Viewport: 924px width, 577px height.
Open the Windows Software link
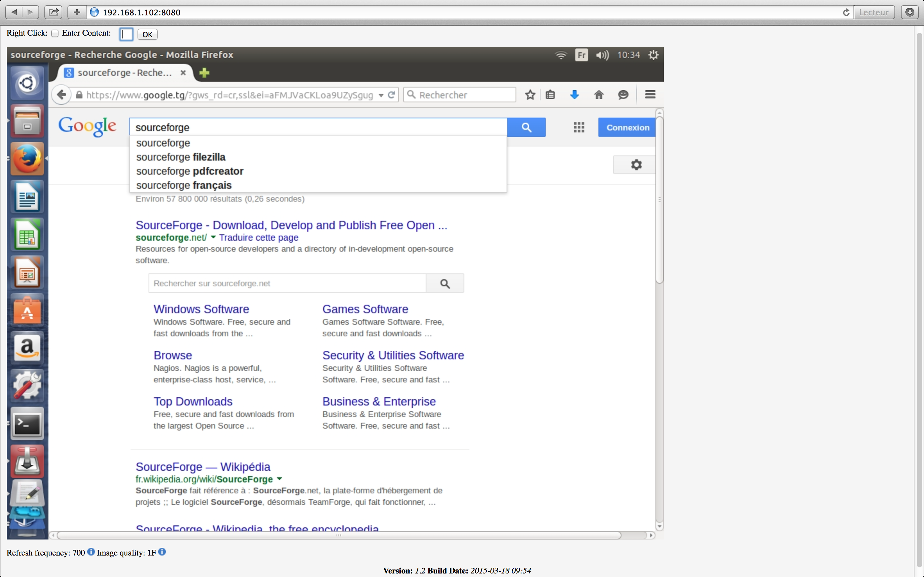tap(201, 309)
